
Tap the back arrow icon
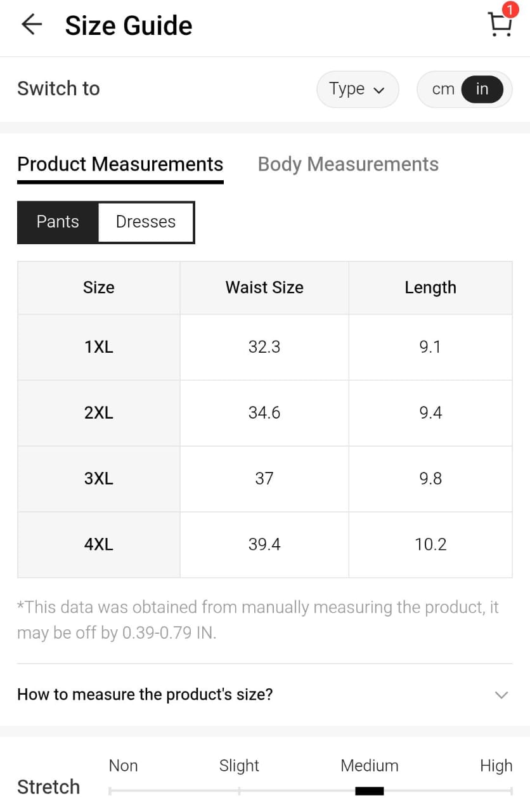click(31, 25)
